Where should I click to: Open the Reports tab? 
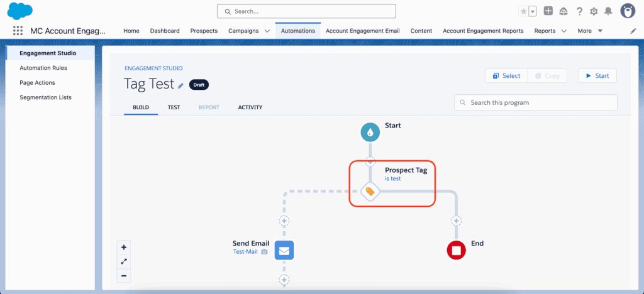pyautogui.click(x=545, y=31)
